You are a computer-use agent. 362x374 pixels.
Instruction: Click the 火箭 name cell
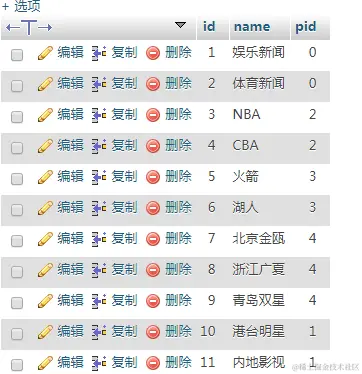coord(245,176)
